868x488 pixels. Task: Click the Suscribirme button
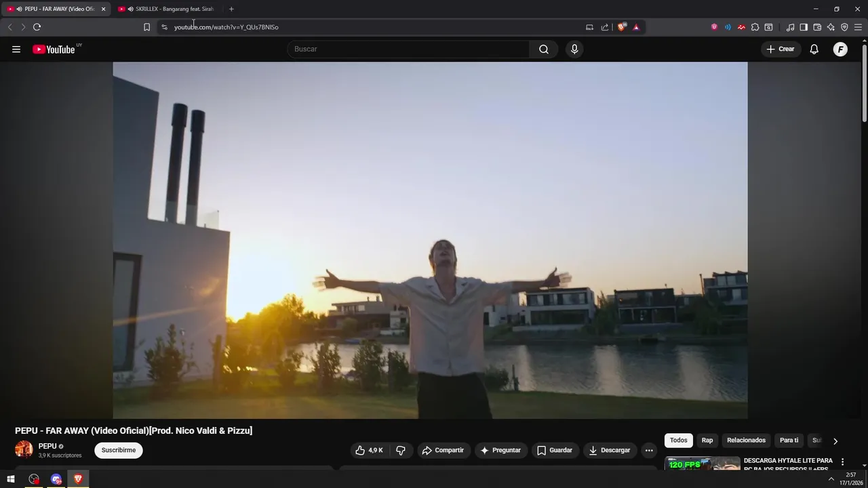[119, 450]
